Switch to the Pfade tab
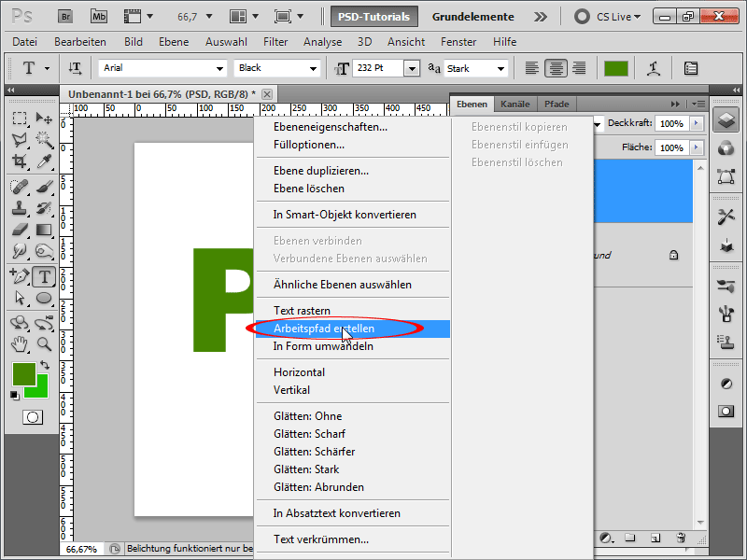Image resolution: width=747 pixels, height=560 pixels. click(557, 104)
